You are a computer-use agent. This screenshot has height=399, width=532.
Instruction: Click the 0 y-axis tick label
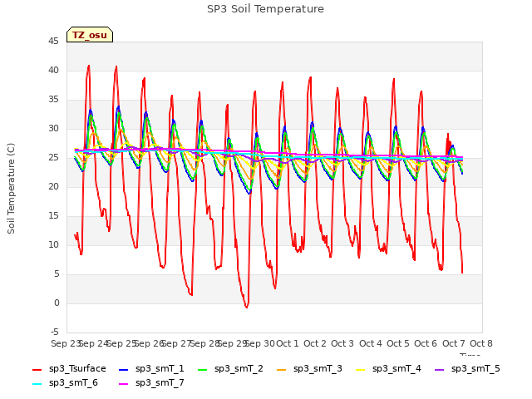(57, 303)
